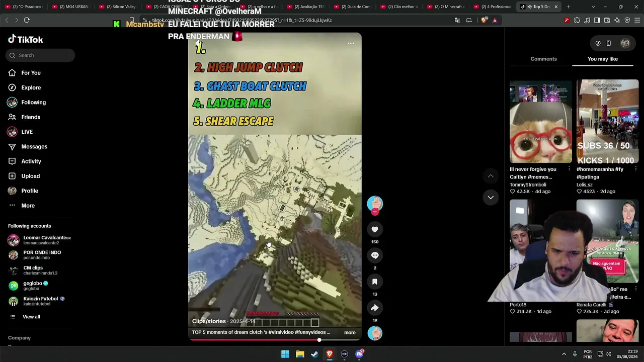Follow the creator via the plus badge
The image size is (644, 362).
[x=375, y=212]
